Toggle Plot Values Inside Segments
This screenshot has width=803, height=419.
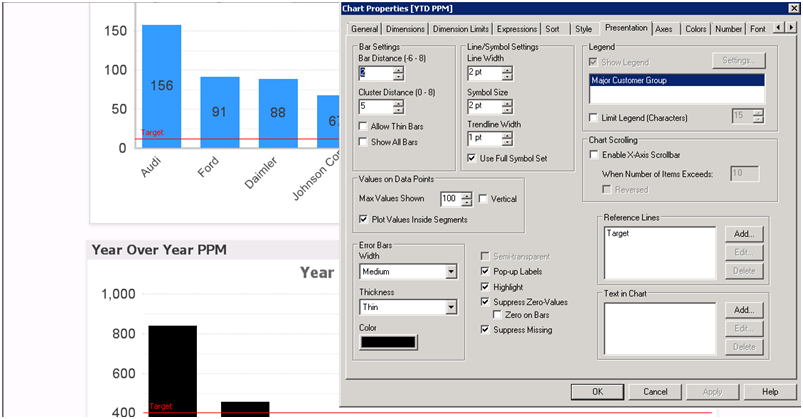(x=363, y=219)
